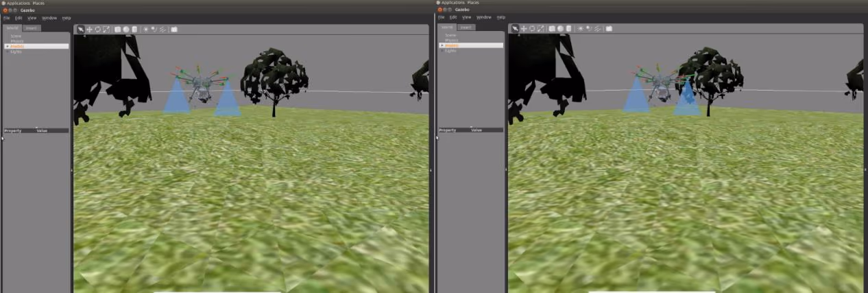868x293 pixels.
Task: Select the Scene item in left world tree
Action: pos(16,36)
